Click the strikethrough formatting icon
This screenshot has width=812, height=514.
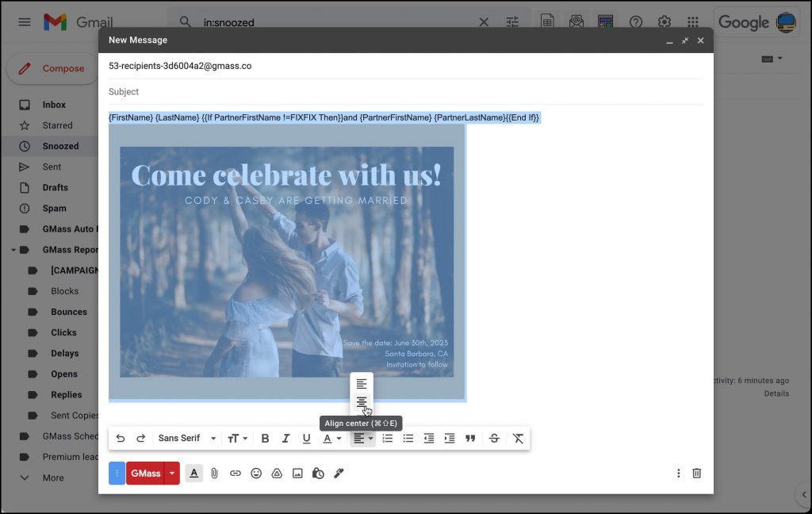coord(494,438)
